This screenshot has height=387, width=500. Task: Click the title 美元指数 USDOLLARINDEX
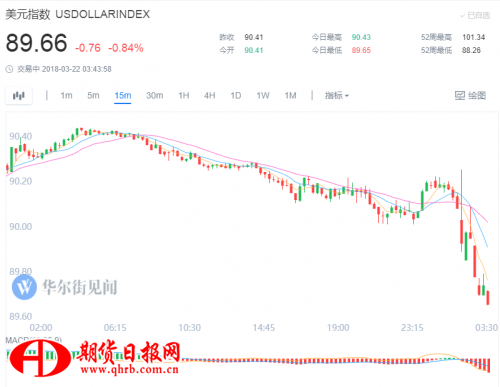(x=78, y=14)
